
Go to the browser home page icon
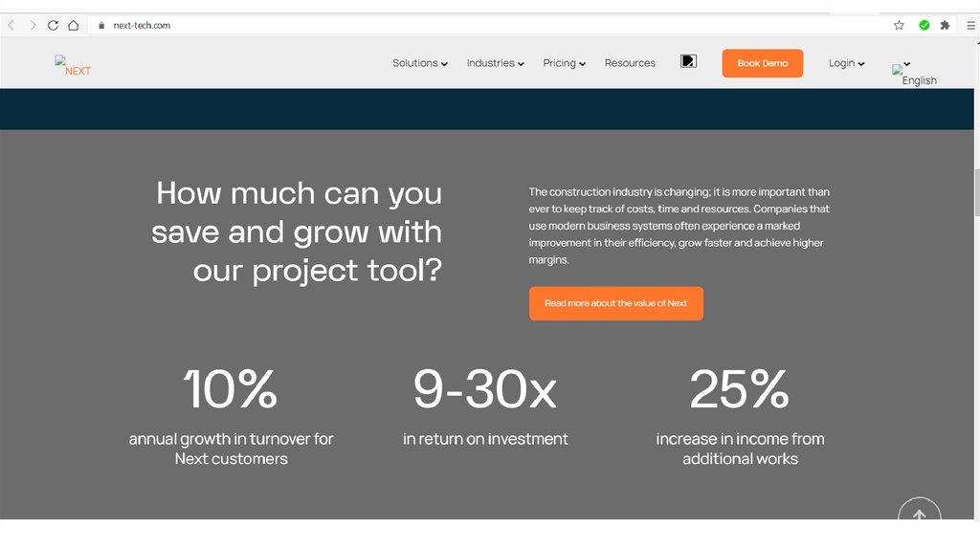73,26
